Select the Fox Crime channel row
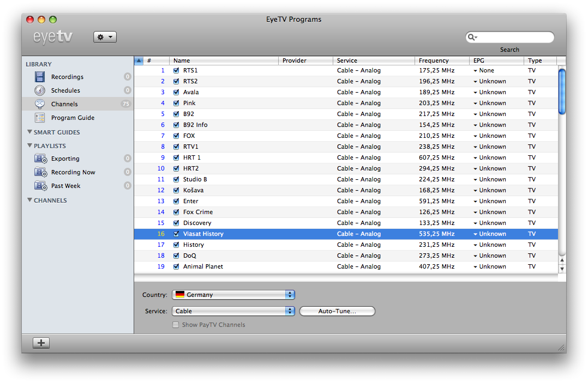Screen dimensions: 588x383 pyautogui.click(x=346, y=212)
